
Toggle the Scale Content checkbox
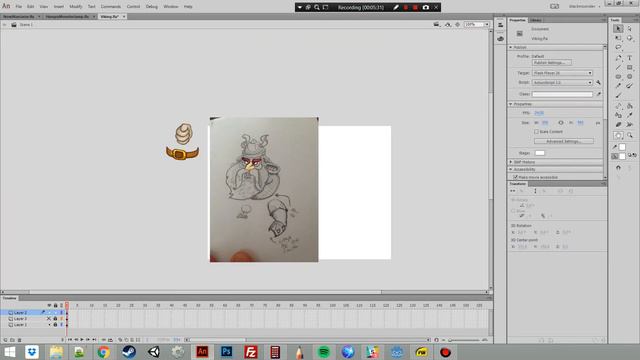(536, 132)
